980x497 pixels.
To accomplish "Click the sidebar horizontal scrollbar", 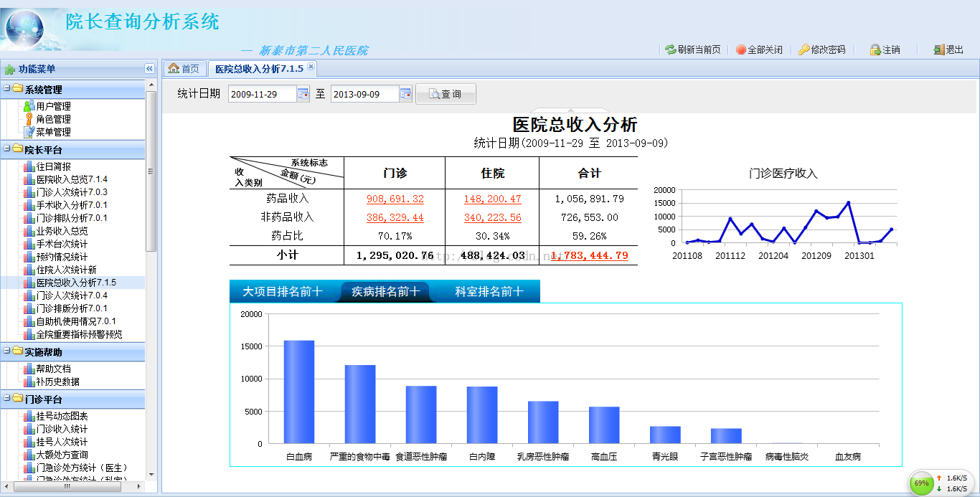I will (67, 486).
